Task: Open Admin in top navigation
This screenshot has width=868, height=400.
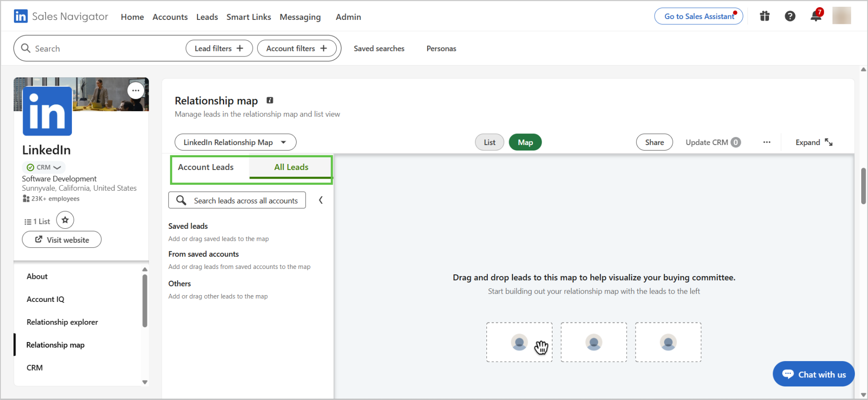Action: (349, 17)
